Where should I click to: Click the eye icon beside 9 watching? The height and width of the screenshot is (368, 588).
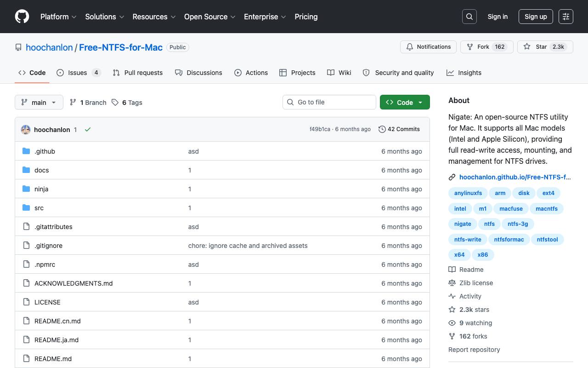(x=452, y=323)
